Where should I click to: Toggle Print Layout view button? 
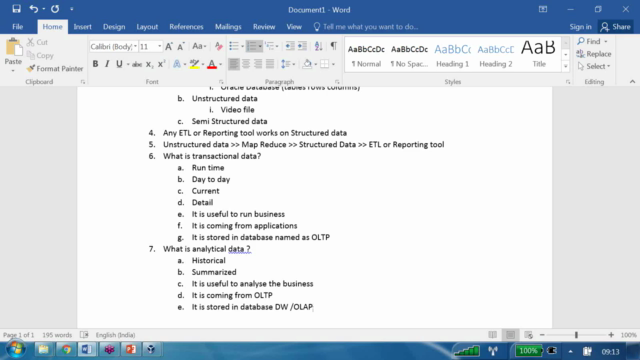click(x=511, y=335)
